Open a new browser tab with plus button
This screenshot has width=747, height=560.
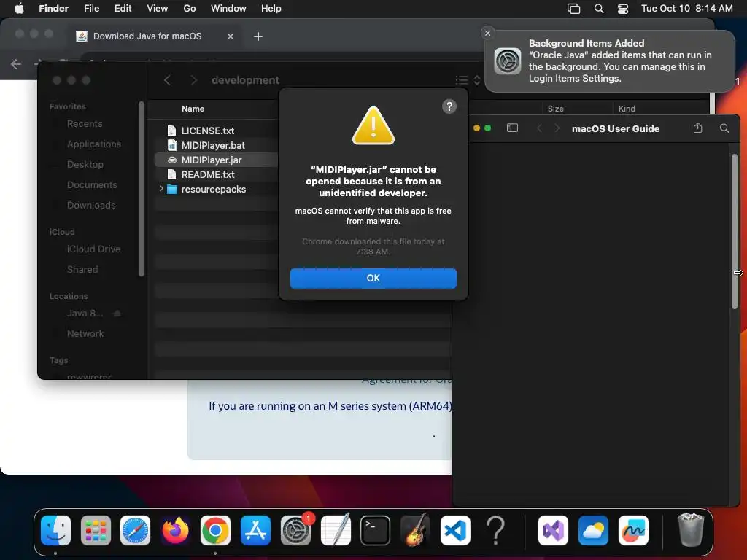258,36
